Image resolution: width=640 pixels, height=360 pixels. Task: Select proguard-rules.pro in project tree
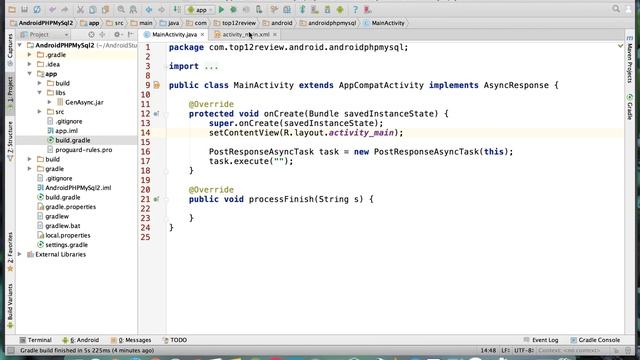(x=80, y=150)
